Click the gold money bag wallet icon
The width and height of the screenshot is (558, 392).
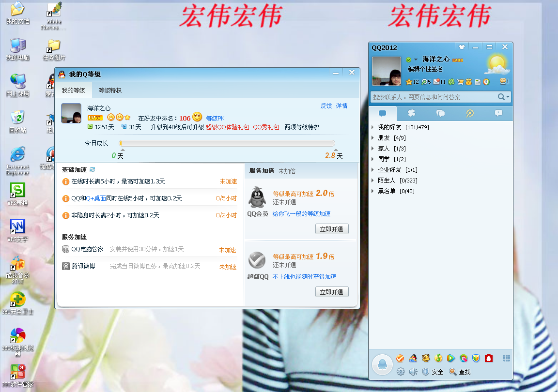pyautogui.click(x=469, y=82)
